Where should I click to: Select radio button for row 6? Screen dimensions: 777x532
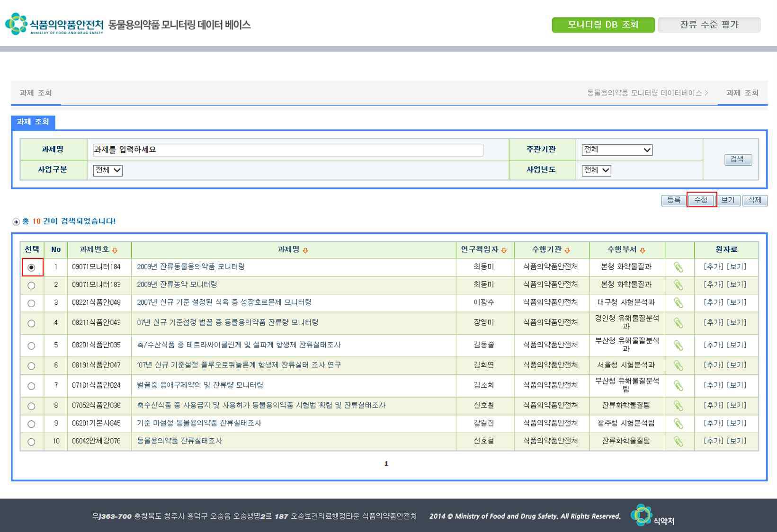31,366
